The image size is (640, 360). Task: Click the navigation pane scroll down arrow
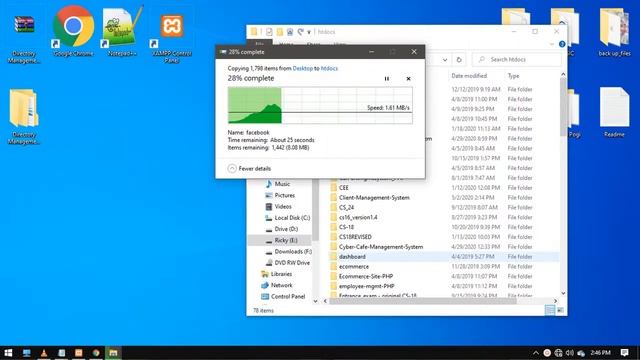[x=316, y=301]
